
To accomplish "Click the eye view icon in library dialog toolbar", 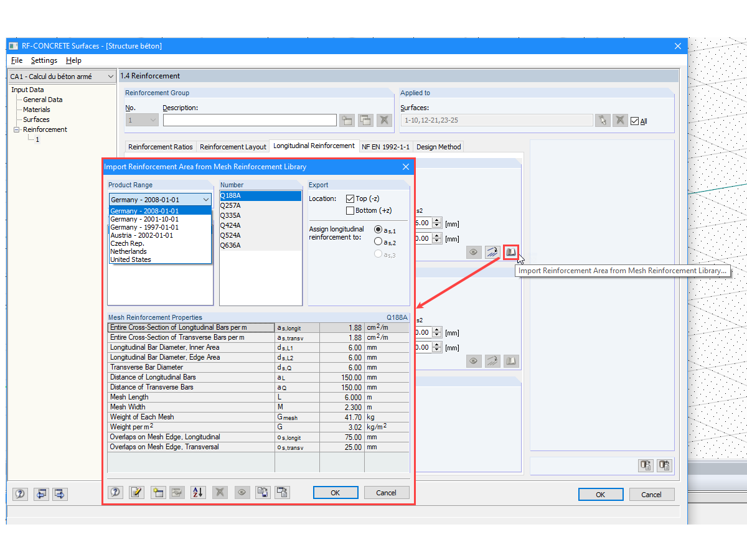I will click(242, 492).
